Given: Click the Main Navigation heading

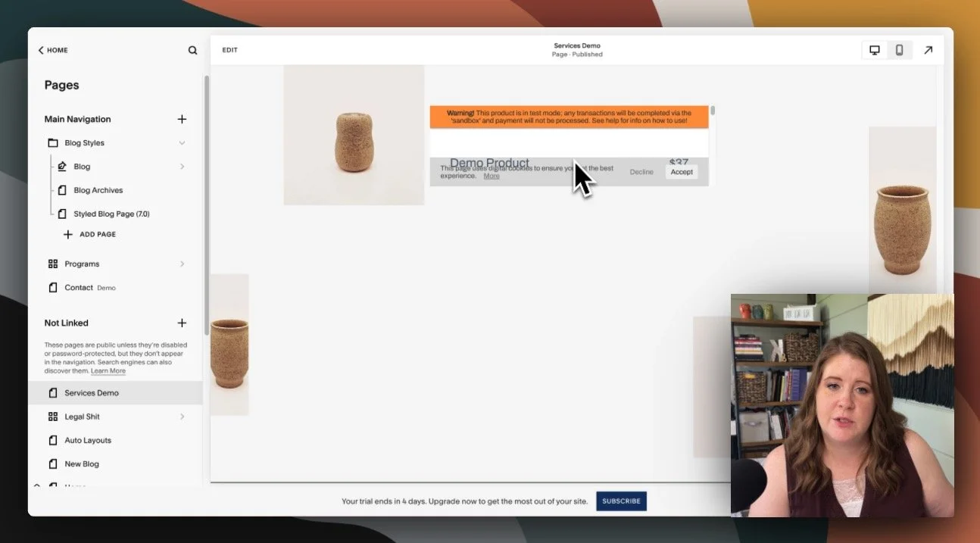Looking at the screenshot, I should [77, 119].
